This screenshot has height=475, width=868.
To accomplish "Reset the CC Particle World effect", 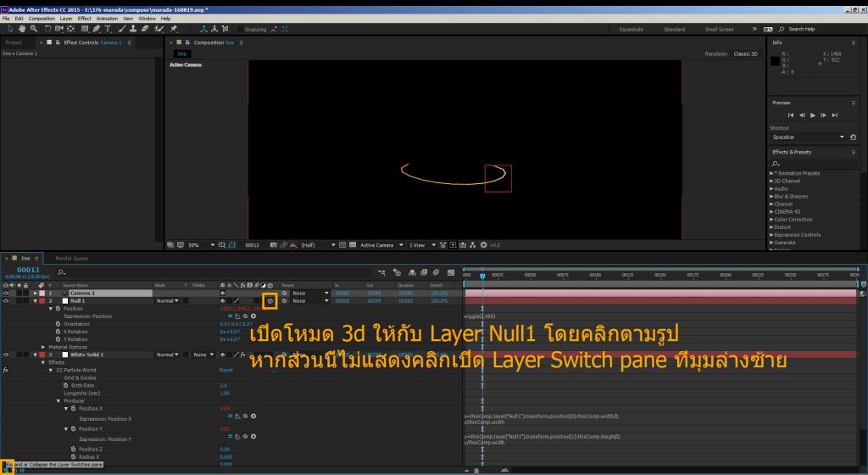I will [225, 370].
